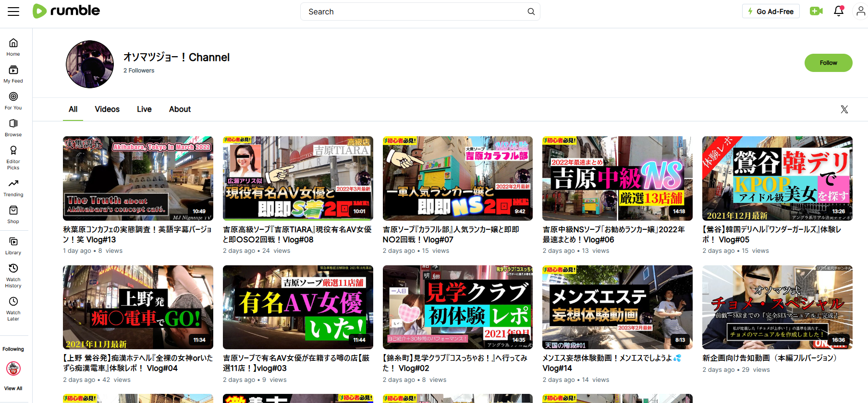Select the Live tab
The height and width of the screenshot is (403, 868).
coord(144,109)
